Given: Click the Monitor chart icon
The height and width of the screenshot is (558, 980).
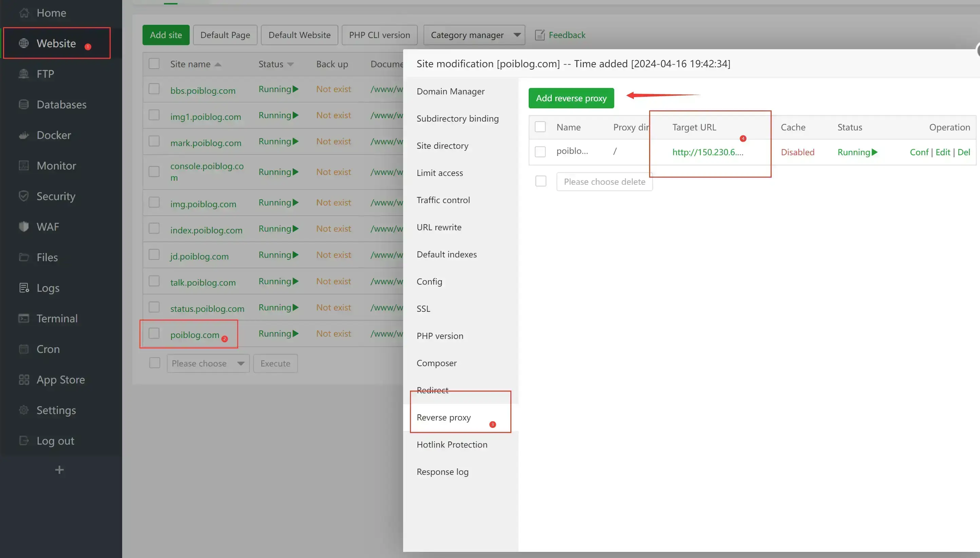Looking at the screenshot, I should coord(24,165).
